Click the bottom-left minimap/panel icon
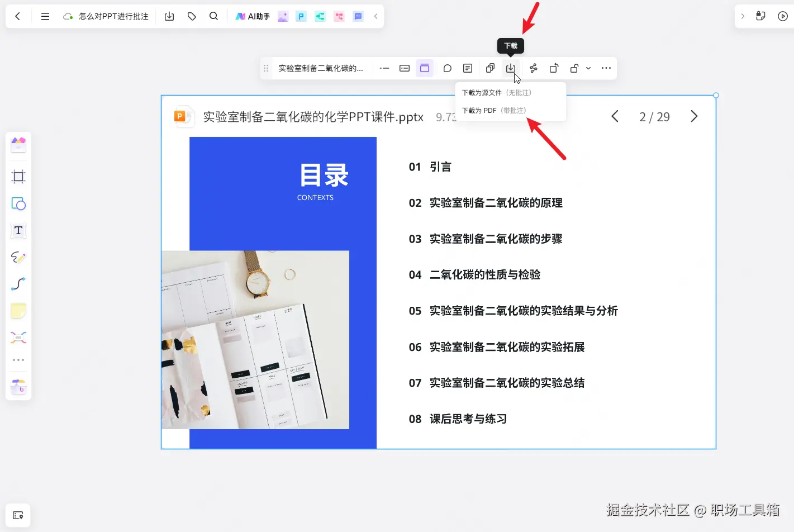The width and height of the screenshot is (794, 532). pos(18,515)
